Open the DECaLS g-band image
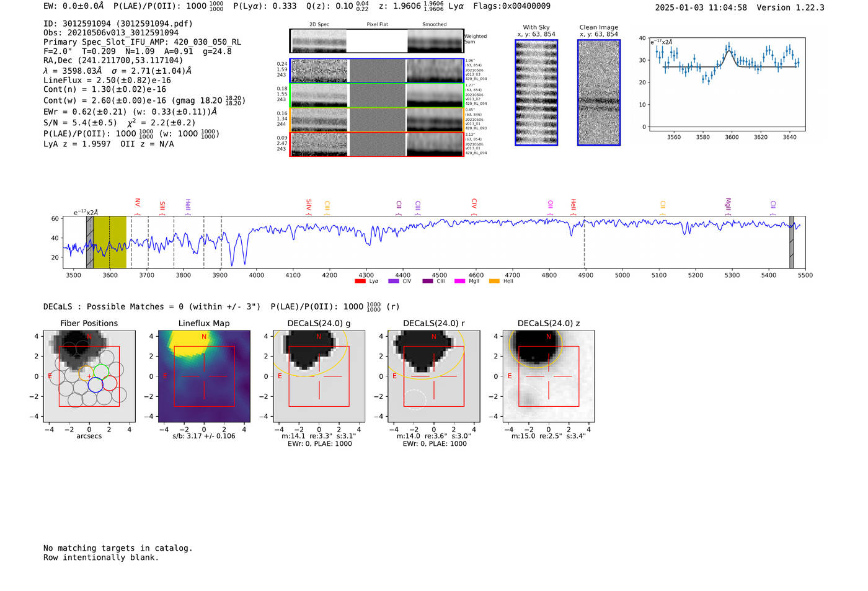The width and height of the screenshot is (868, 591). (319, 376)
